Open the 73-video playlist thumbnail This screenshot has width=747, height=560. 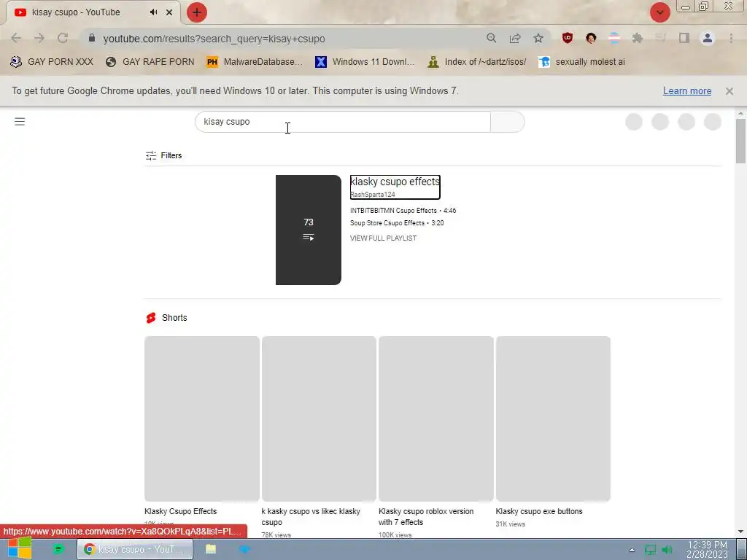coord(309,230)
